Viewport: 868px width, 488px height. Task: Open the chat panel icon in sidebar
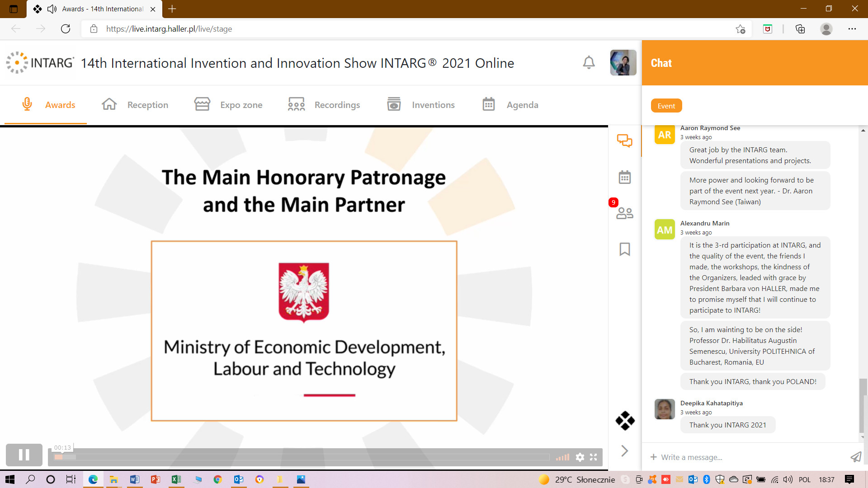[625, 141]
